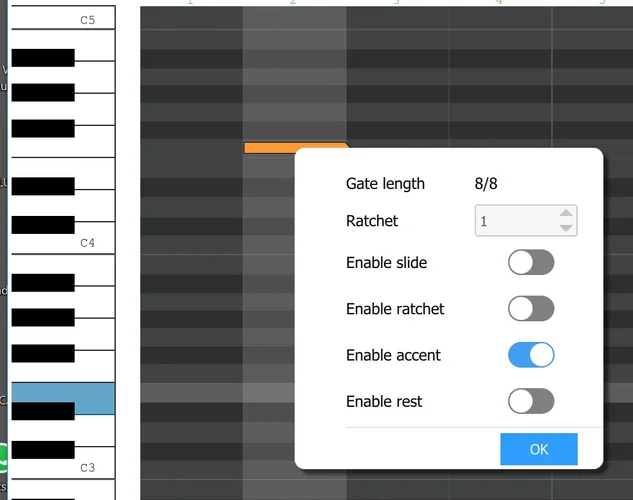
Task: Increase Ratchet value with up arrow
Action: (567, 213)
